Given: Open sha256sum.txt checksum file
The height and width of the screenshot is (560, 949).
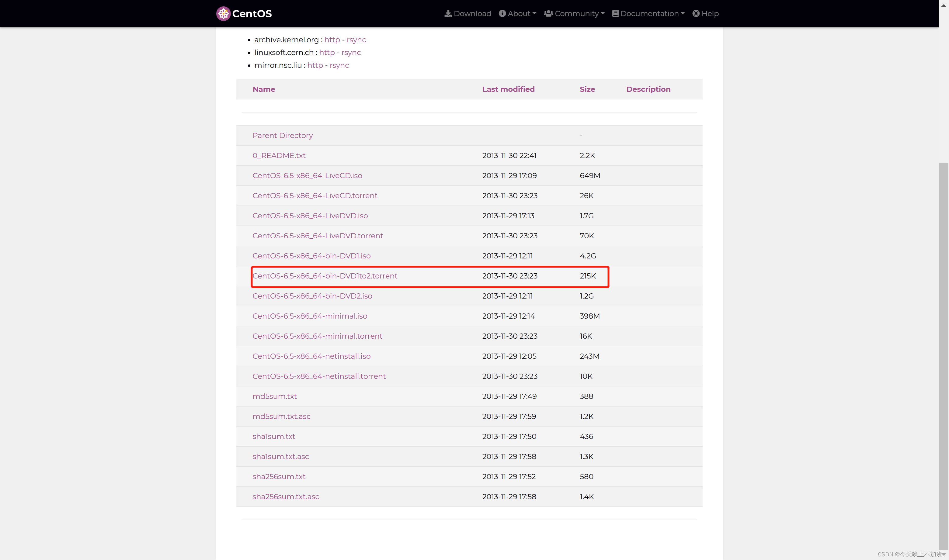Looking at the screenshot, I should tap(279, 477).
